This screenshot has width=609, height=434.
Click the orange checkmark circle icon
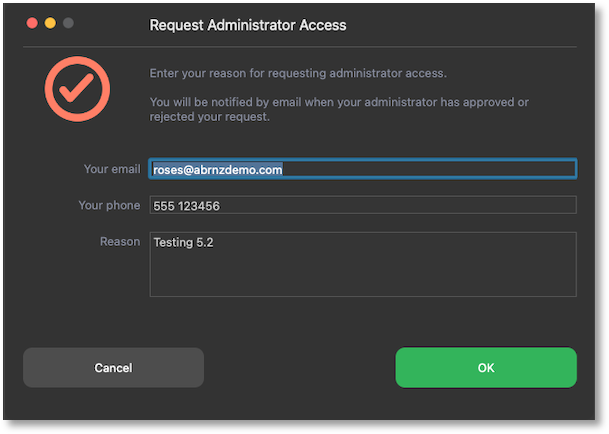pyautogui.click(x=77, y=89)
